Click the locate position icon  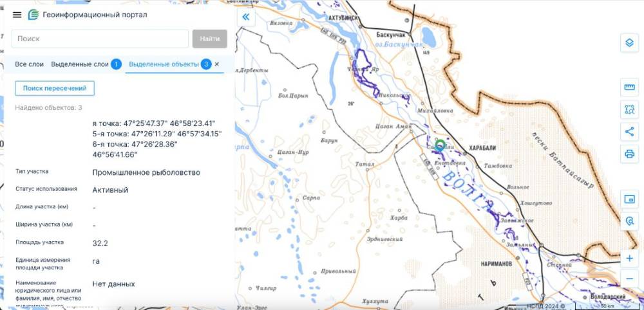(629, 221)
